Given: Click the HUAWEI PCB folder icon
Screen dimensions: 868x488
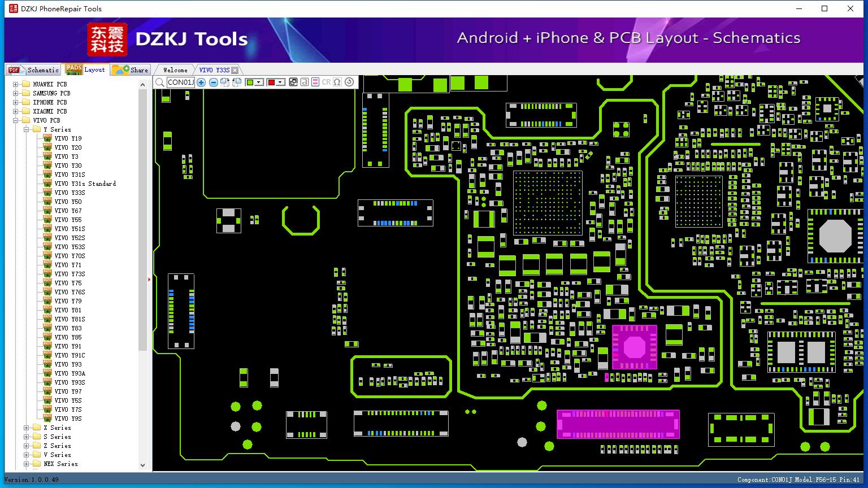Looking at the screenshot, I should click(25, 84).
